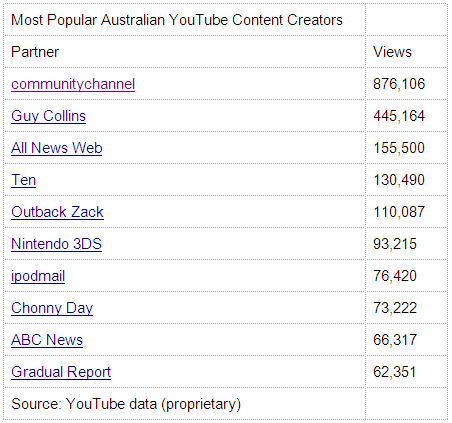Click the 445,164 views value
This screenshot has height=423, width=452.
(x=399, y=116)
